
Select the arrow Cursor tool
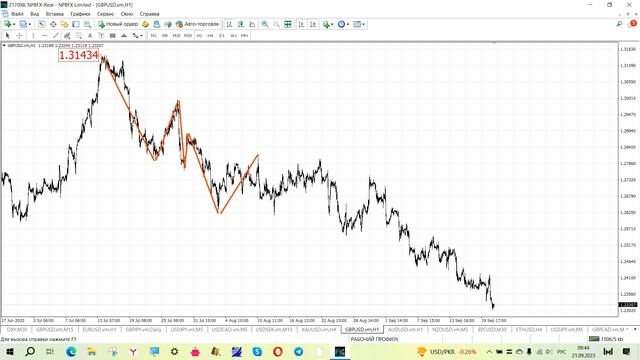click(x=7, y=36)
